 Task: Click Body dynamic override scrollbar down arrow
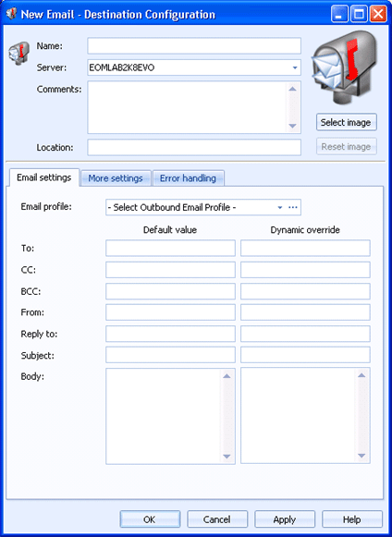click(x=361, y=456)
